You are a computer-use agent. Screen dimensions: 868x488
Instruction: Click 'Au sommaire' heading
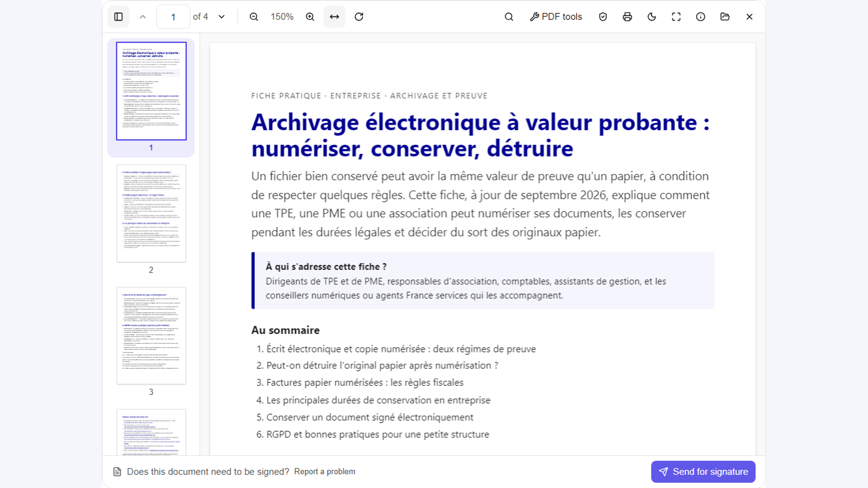click(285, 330)
